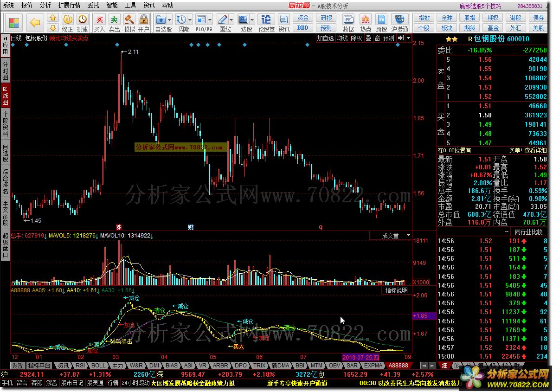553x392 pixels.
Task: Click the 同行业比较 industry comparison link
Action: tap(528, 232)
